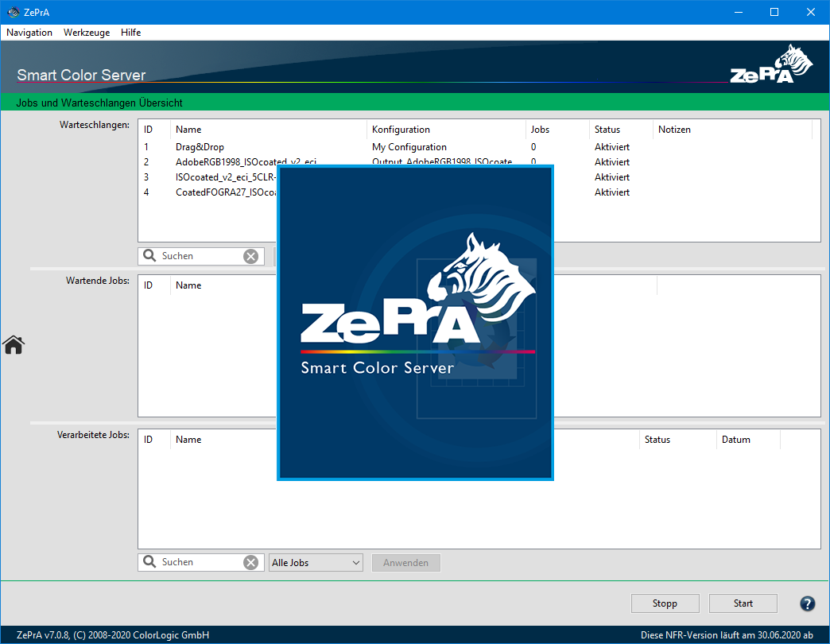The image size is (830, 644).
Task: Open help via blue question mark icon
Action: click(x=807, y=603)
